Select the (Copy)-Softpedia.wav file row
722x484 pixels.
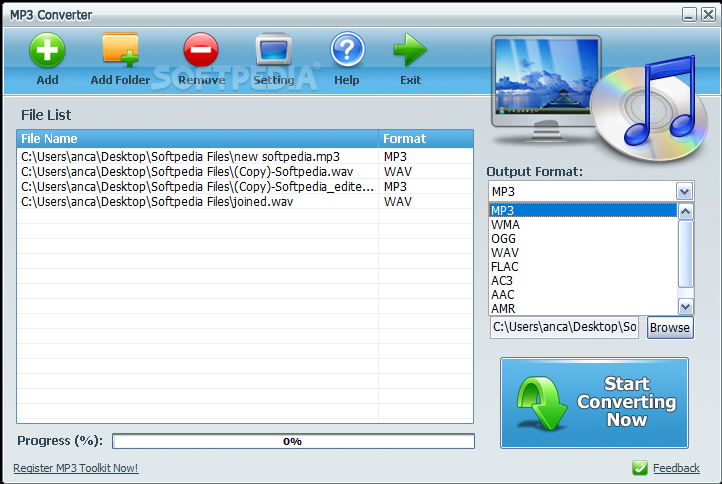coord(245,172)
